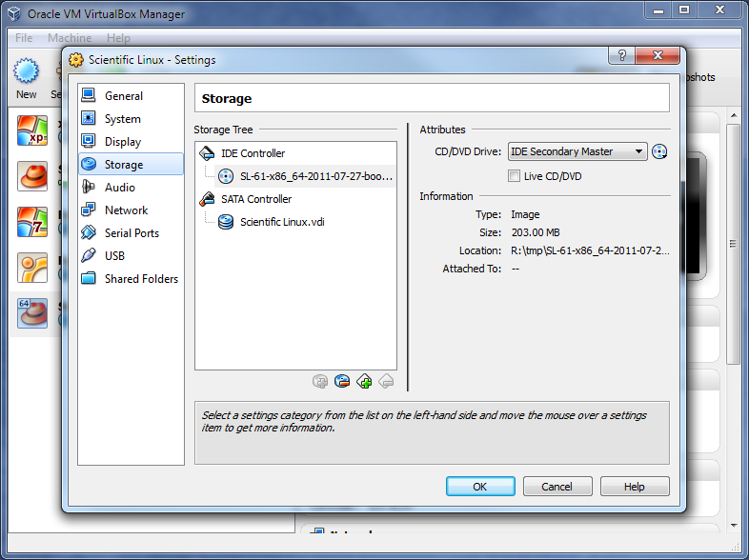Open the Machine menu in VirtualBox Manager

(x=70, y=38)
